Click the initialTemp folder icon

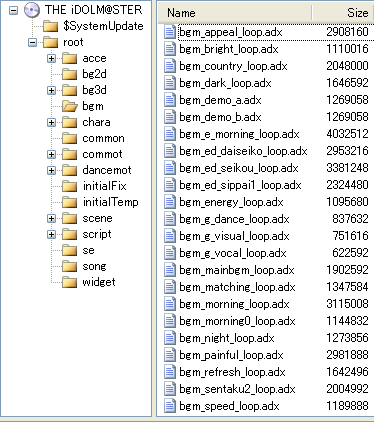pos(70,202)
